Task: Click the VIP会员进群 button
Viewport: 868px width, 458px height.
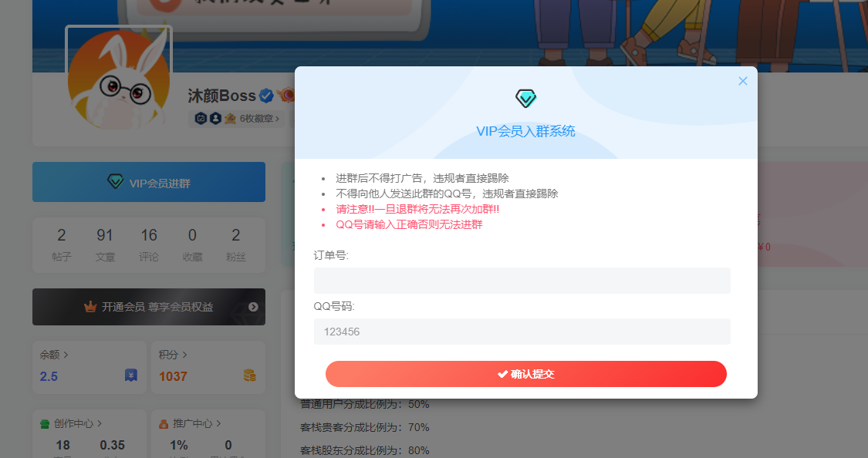Action: (x=149, y=182)
